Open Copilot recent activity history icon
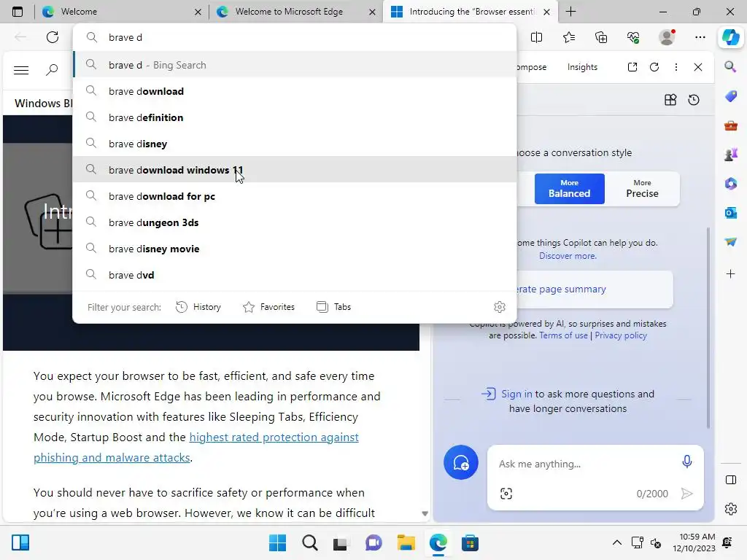This screenshot has height=560, width=747. pos(694,99)
